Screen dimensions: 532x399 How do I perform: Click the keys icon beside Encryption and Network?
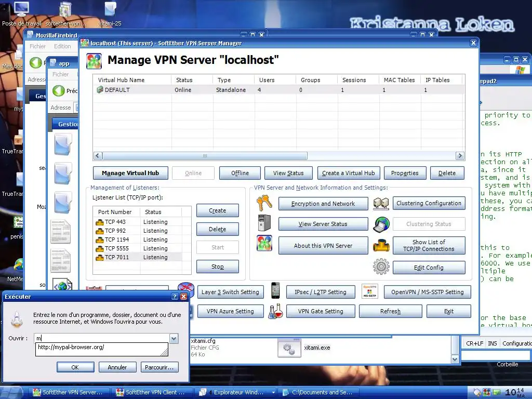pos(264,203)
